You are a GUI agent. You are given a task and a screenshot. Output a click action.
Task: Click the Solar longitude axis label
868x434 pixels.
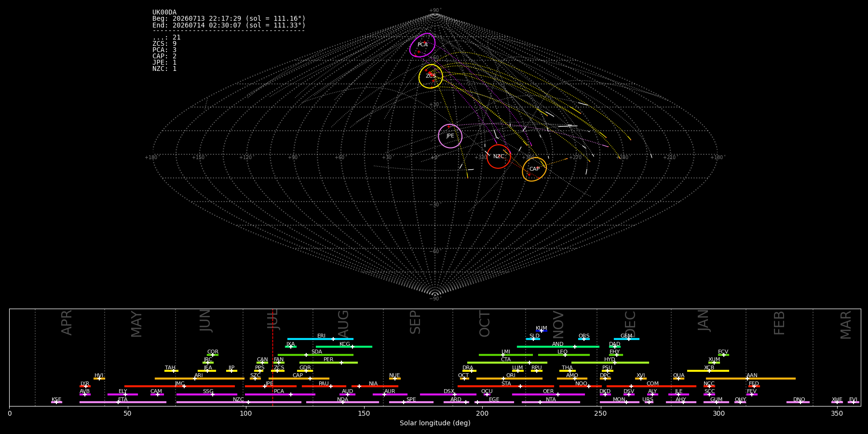pyautogui.click(x=435, y=423)
